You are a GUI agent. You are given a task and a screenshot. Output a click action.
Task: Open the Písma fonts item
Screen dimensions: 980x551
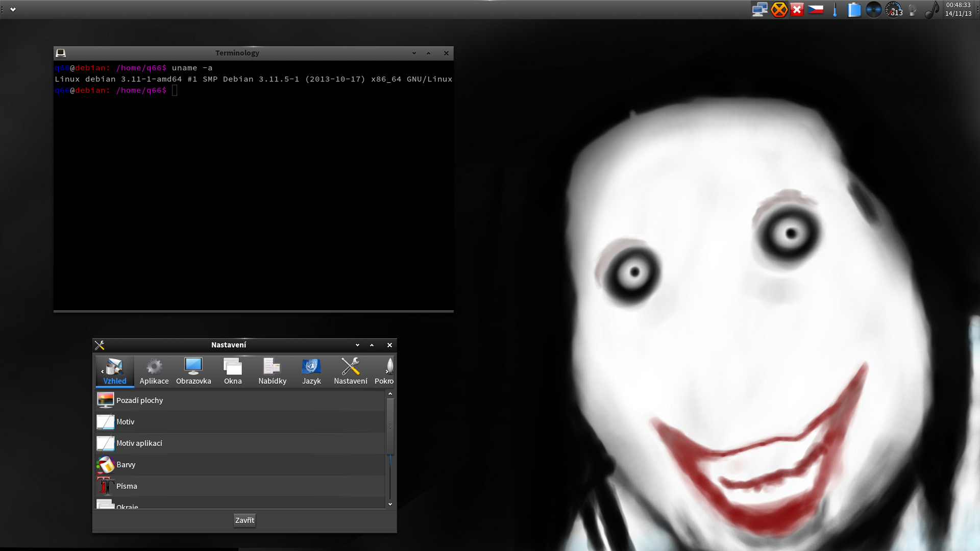pyautogui.click(x=240, y=486)
